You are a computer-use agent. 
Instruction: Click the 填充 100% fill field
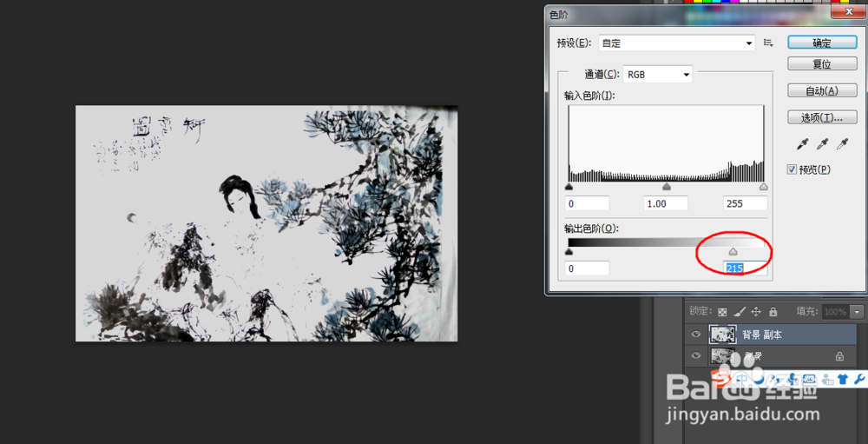click(837, 312)
